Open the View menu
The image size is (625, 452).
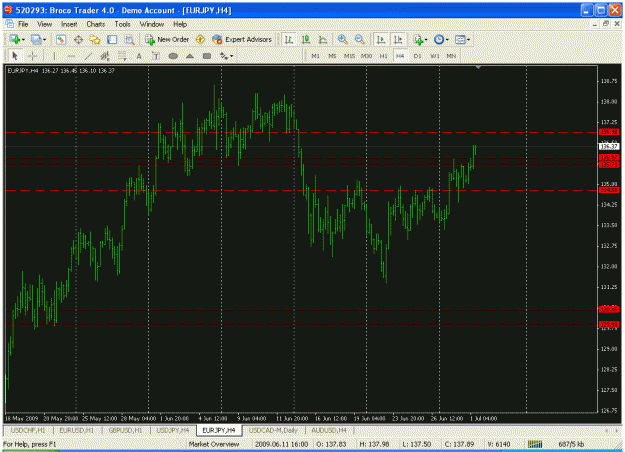(x=45, y=24)
